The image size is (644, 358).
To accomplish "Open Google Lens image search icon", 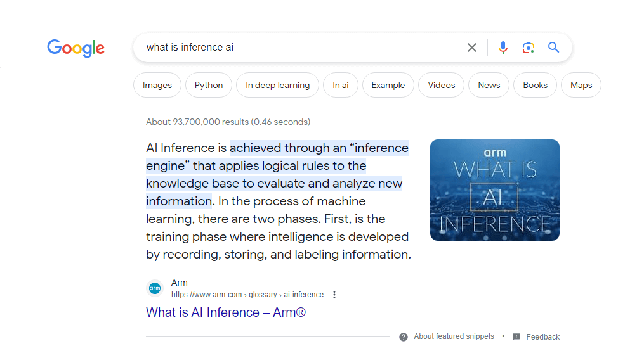I will 528,48.
